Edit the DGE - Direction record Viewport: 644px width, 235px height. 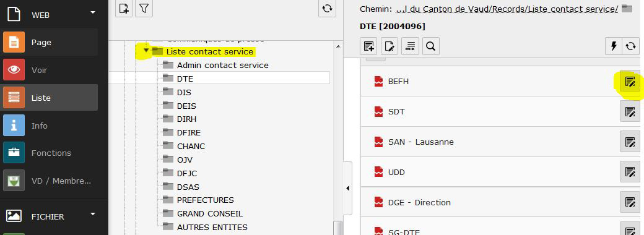(x=630, y=202)
